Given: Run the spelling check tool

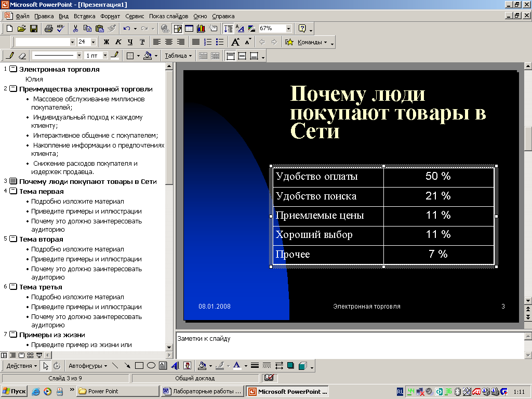Looking at the screenshot, I should (x=61, y=29).
